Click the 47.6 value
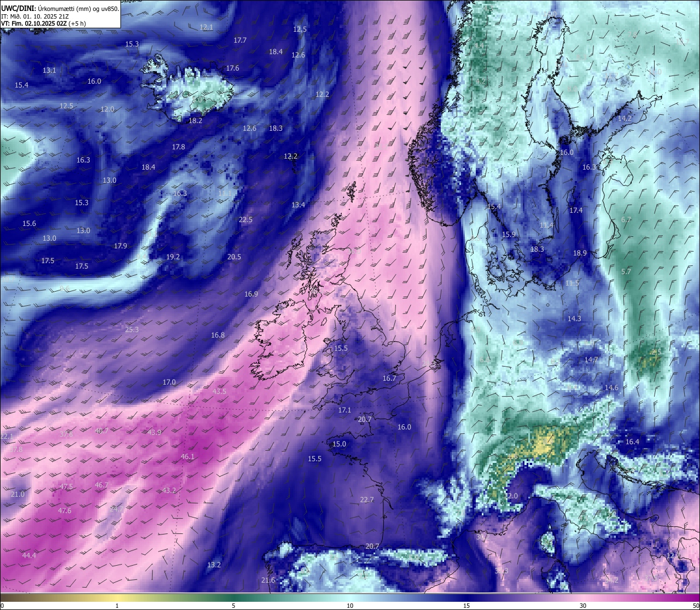This screenshot has width=700, height=610. pos(65,511)
